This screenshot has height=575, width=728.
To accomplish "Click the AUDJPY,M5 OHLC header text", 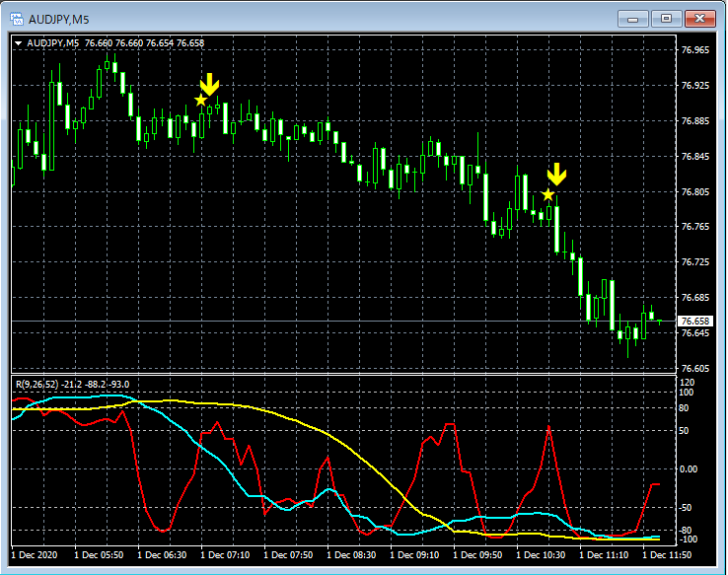I will pos(115,43).
